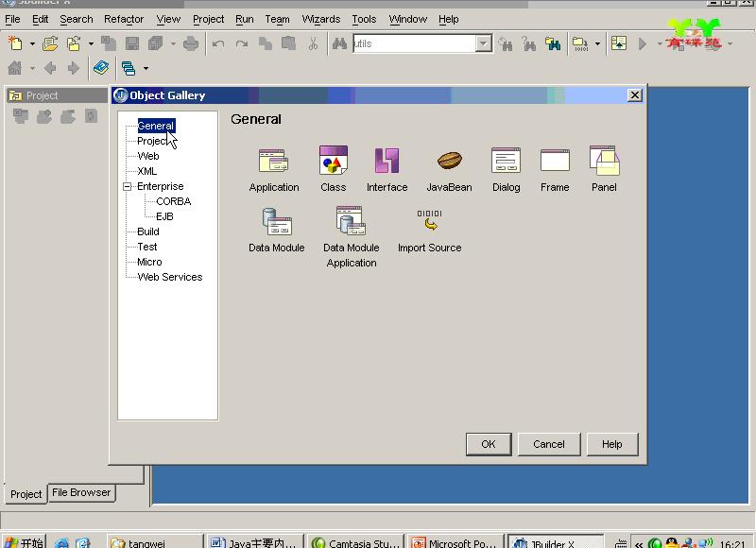756x548 pixels.
Task: Click the Undo toolbar icon
Action: click(218, 43)
